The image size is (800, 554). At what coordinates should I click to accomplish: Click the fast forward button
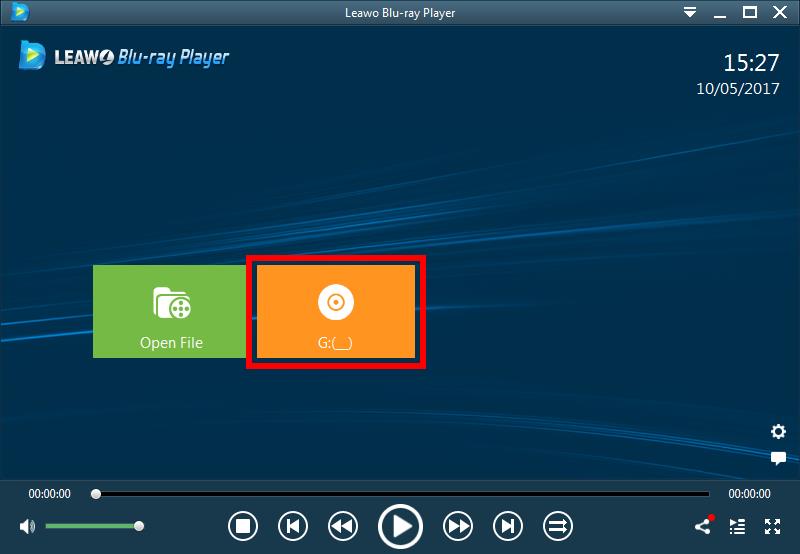[458, 526]
